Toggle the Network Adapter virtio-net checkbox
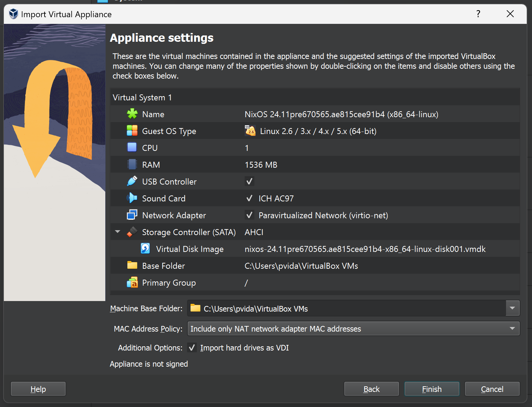 (250, 215)
